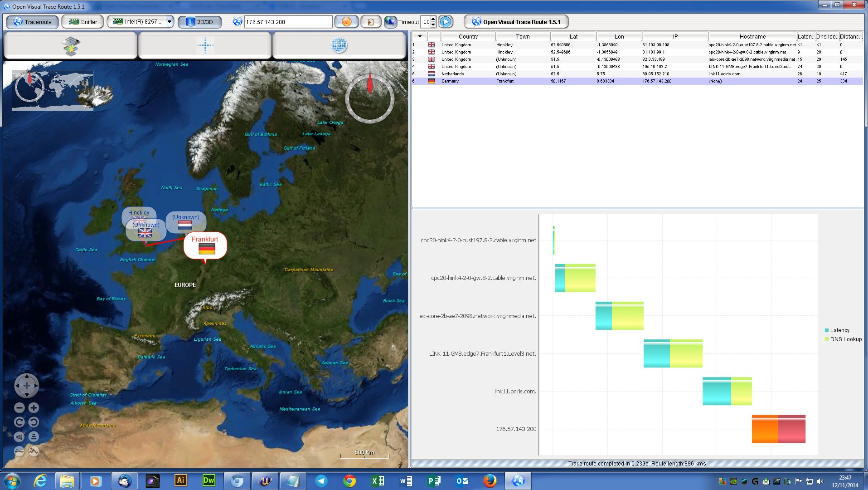Open Firefox from the Windows taskbar
This screenshot has width=868, height=490.
tap(490, 481)
